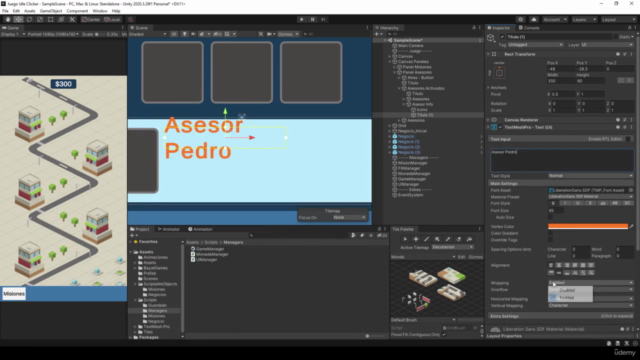
Task: Open the Layers dropdown in toolbar
Action: tap(584, 19)
